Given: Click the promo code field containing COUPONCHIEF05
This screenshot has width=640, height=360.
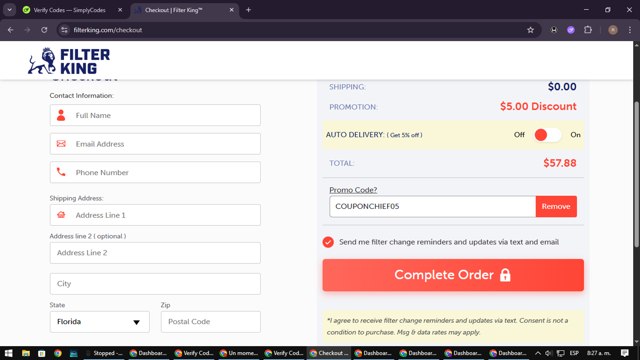Looking at the screenshot, I should coord(433,207).
